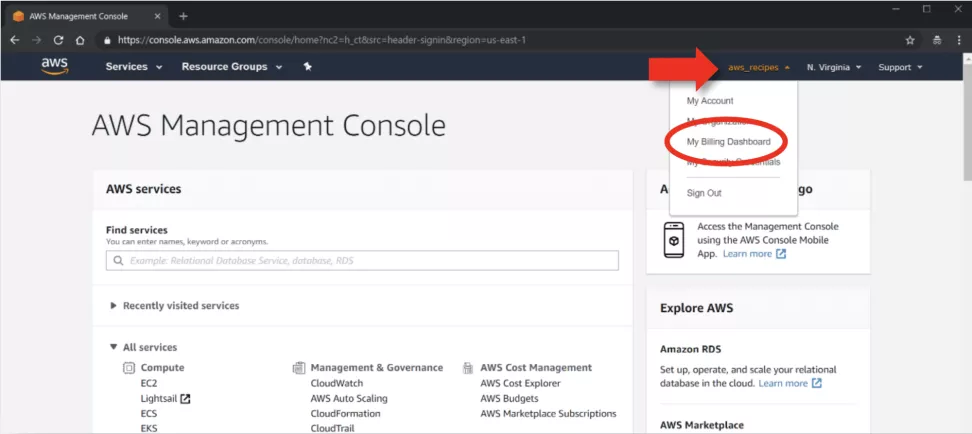
Task: Open the CloudWatch service link
Action: pyautogui.click(x=337, y=384)
